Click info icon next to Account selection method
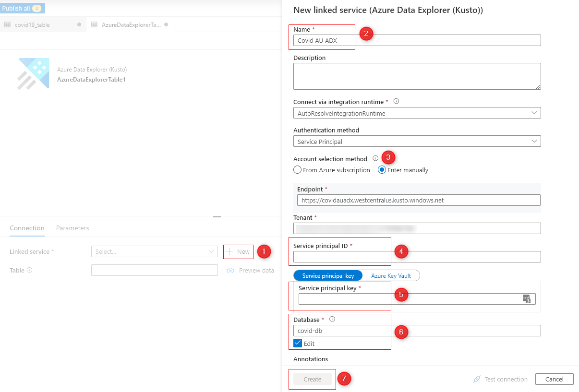The image size is (579, 392). point(375,158)
